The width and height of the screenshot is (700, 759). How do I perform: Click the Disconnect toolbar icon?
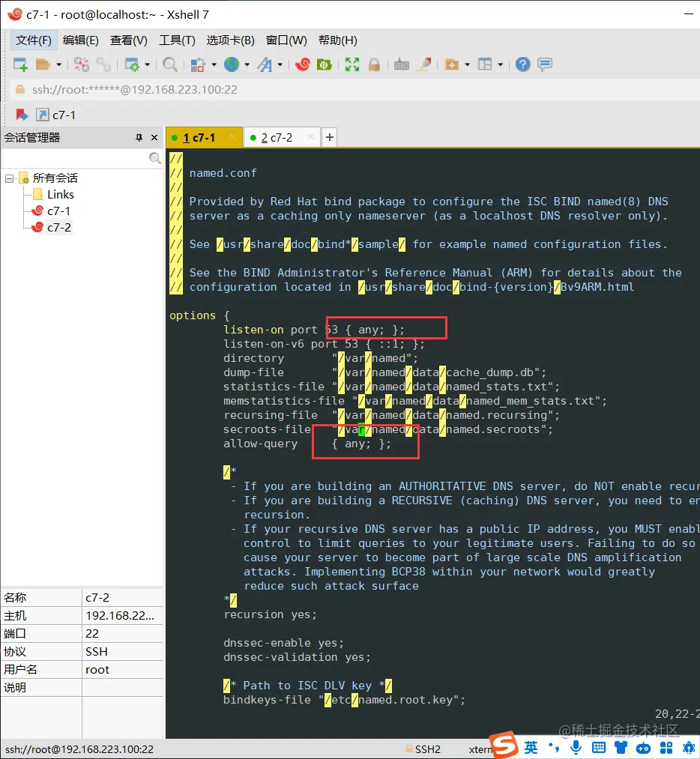click(x=82, y=64)
